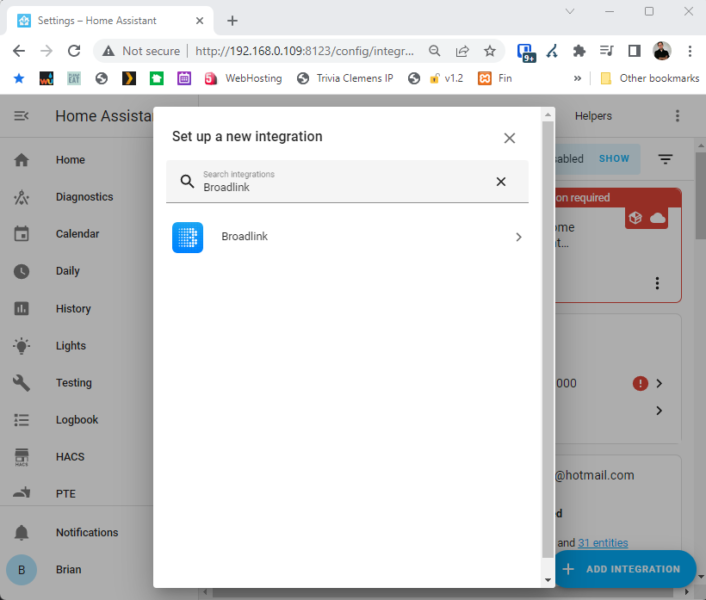Clear the Broadlink search text
This screenshot has width=706, height=600.
(501, 181)
